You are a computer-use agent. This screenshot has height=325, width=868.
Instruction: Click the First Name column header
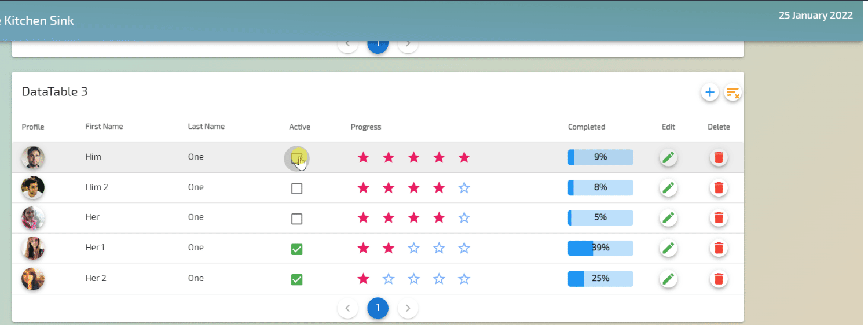[x=104, y=127]
